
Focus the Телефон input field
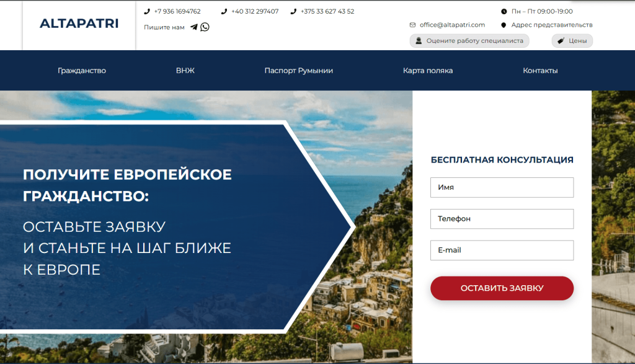502,219
